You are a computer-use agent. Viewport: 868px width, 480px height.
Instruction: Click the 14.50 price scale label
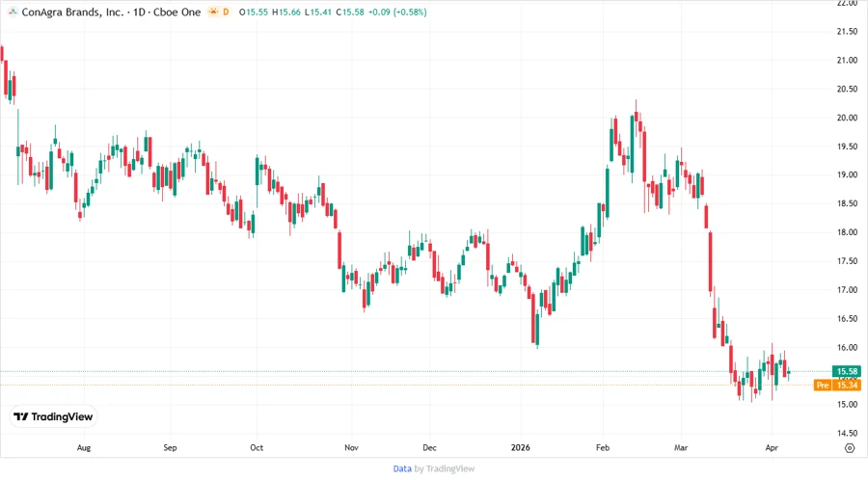click(847, 433)
